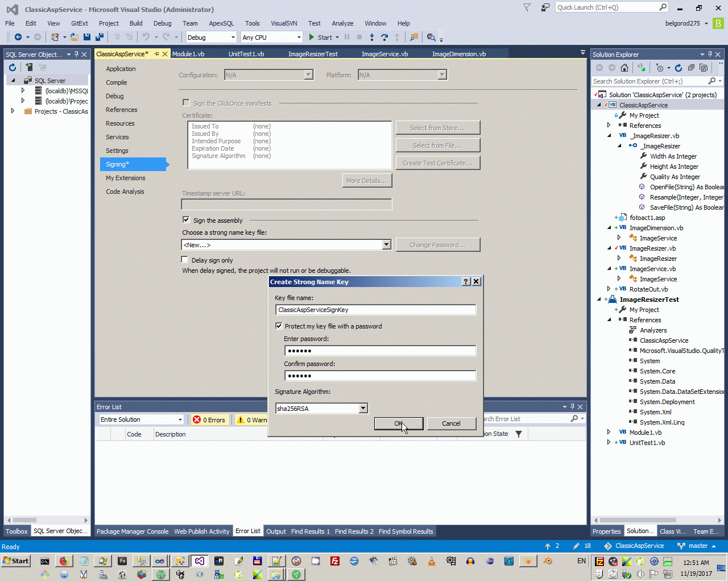
Task: Click the Error List filter funnel icon
Action: pyautogui.click(x=519, y=434)
